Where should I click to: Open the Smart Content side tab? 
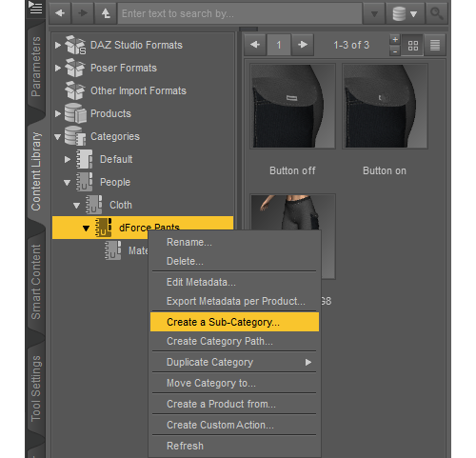click(x=36, y=282)
